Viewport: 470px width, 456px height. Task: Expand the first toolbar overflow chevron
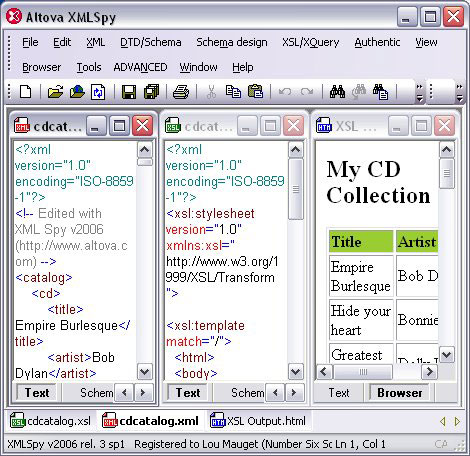(x=420, y=92)
